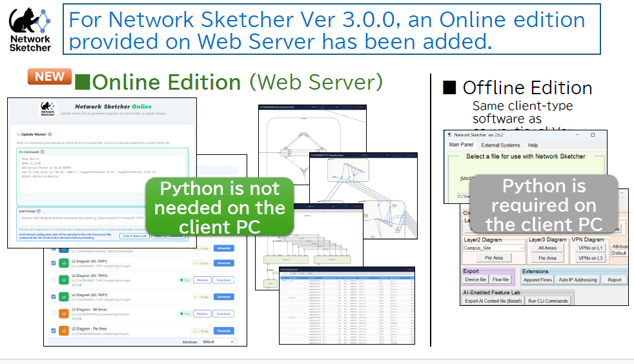Click the VPNs on L3 button
The height and width of the screenshot is (364, 634).
[x=590, y=258]
